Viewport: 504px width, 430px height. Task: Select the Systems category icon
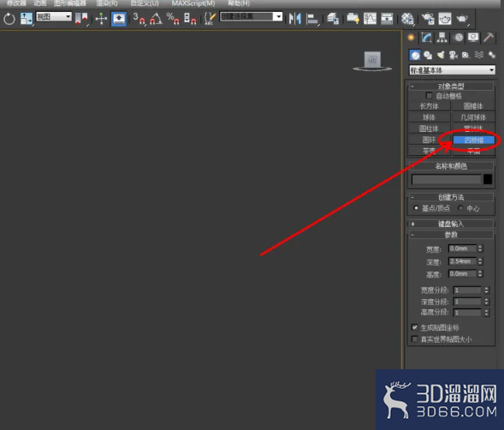pyautogui.click(x=492, y=56)
